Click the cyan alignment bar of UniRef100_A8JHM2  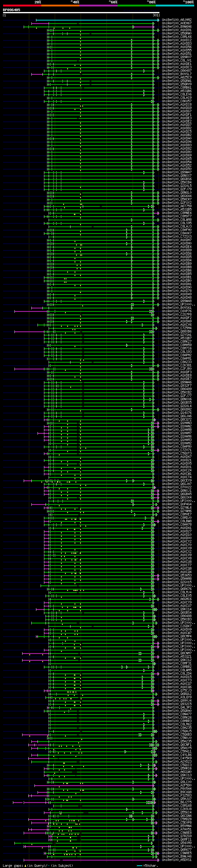pos(98,20)
